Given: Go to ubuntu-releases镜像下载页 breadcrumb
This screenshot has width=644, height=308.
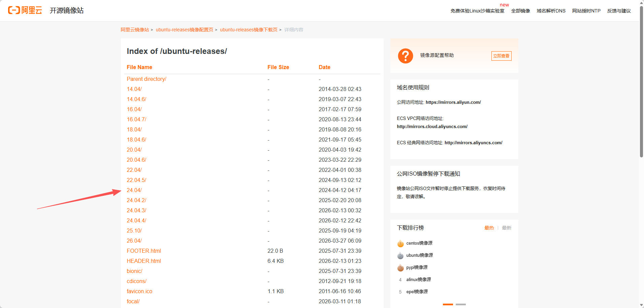Looking at the screenshot, I should point(249,30).
